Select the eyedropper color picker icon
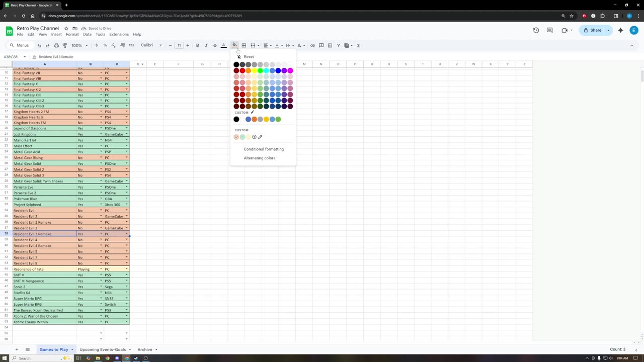This screenshot has width=644, height=362. pyautogui.click(x=260, y=137)
